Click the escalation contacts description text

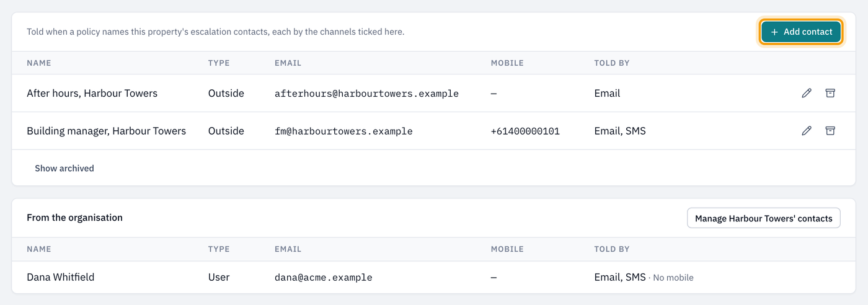coord(215,32)
